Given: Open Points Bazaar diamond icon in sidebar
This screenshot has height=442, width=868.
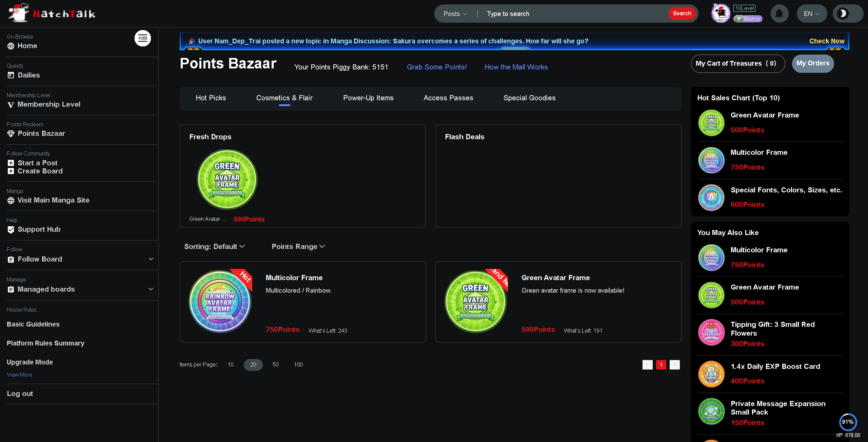Looking at the screenshot, I should (11, 134).
